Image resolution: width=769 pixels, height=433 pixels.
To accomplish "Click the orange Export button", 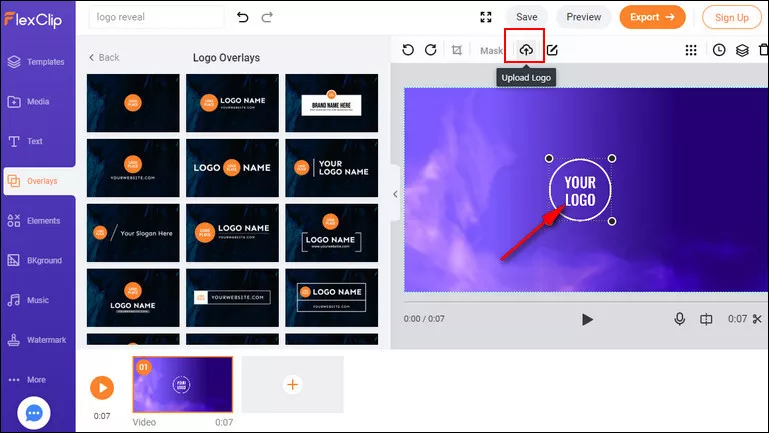I will tap(652, 17).
